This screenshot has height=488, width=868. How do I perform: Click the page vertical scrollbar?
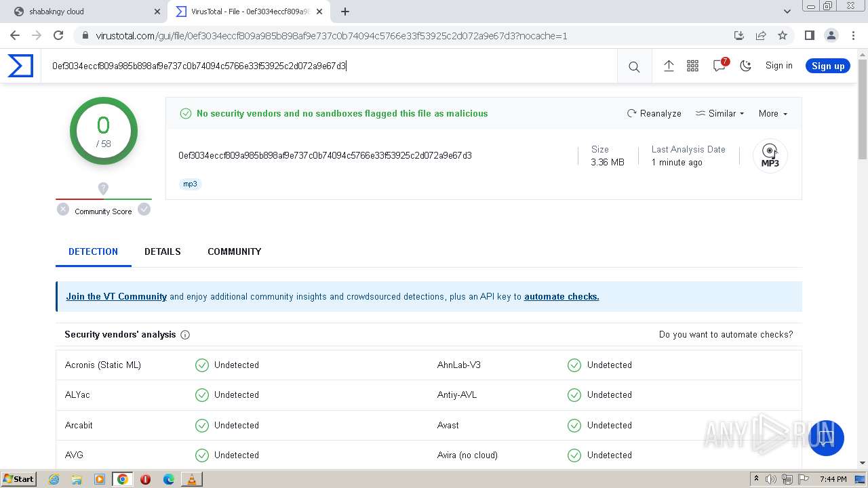[x=863, y=108]
